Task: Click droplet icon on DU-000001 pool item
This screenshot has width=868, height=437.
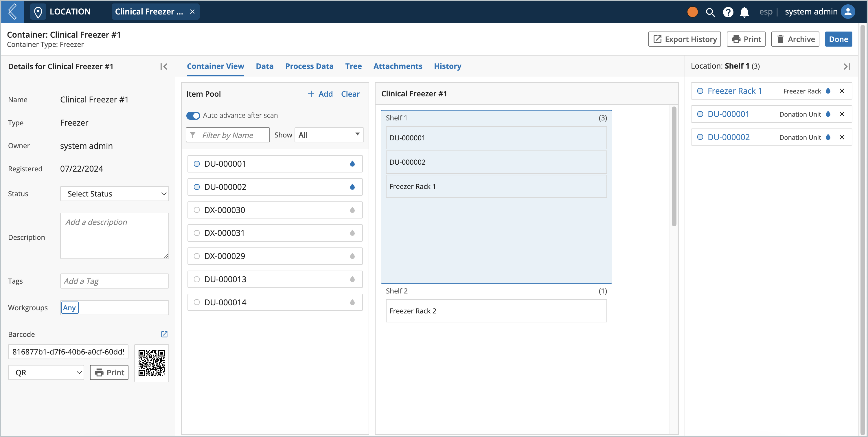Action: pos(352,164)
